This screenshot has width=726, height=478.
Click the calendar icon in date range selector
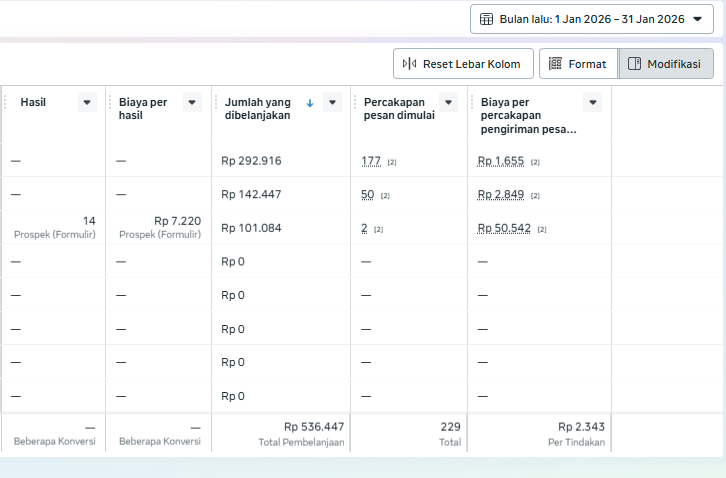[x=486, y=19]
